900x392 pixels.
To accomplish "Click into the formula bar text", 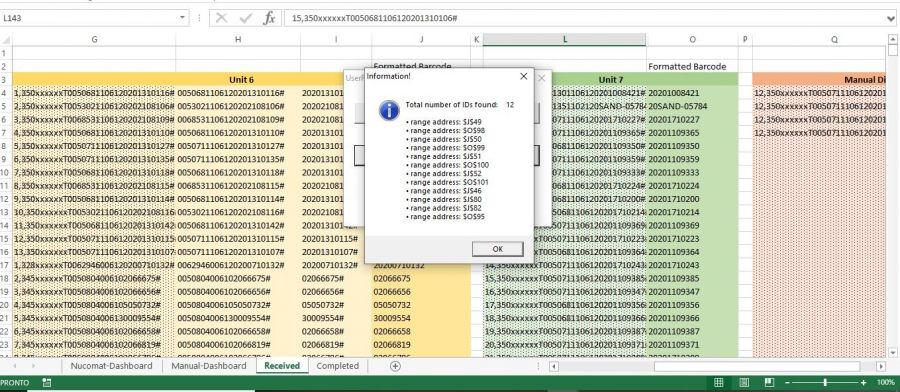I will 585,18.
